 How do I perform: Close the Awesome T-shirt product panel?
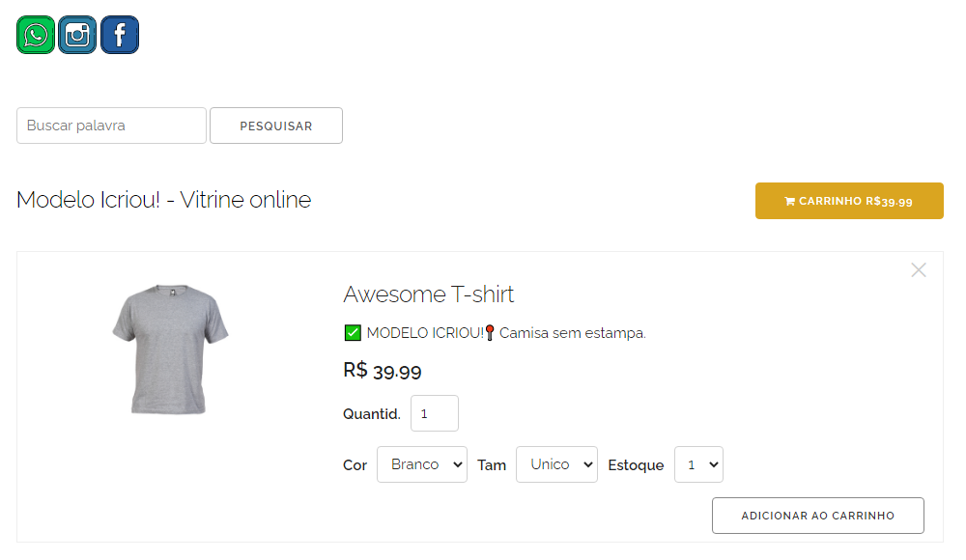(x=919, y=270)
